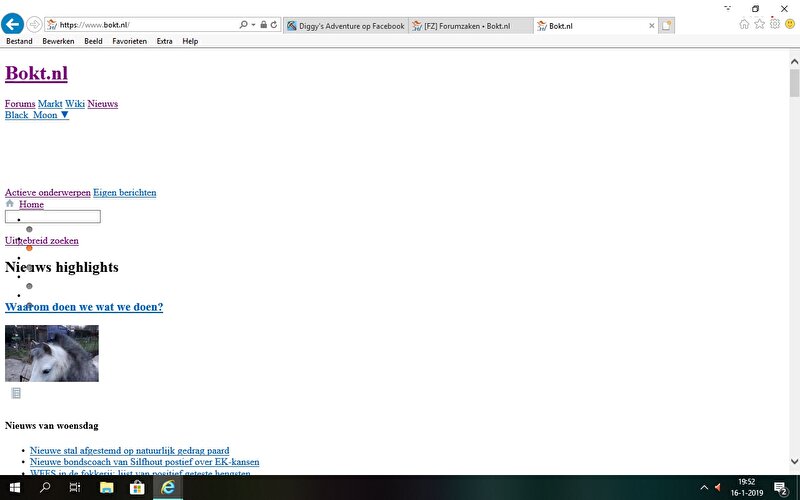Click the lock security icon in address bar

263,24
